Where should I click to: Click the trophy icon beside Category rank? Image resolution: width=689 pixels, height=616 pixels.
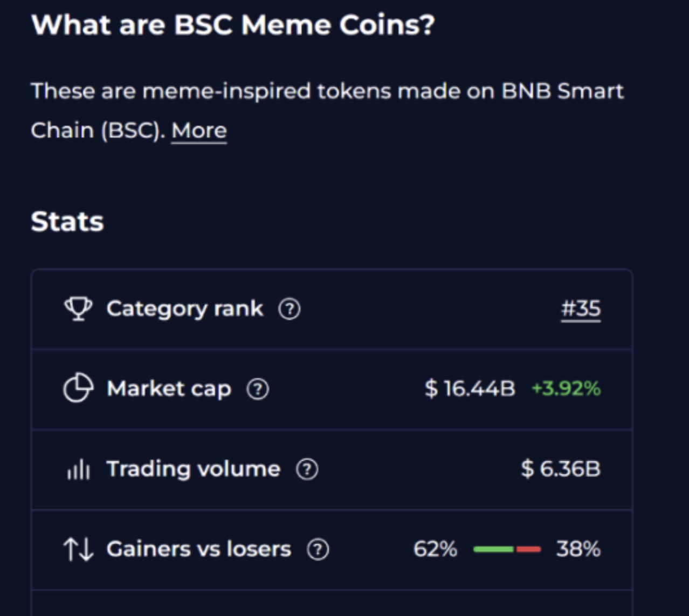(79, 309)
